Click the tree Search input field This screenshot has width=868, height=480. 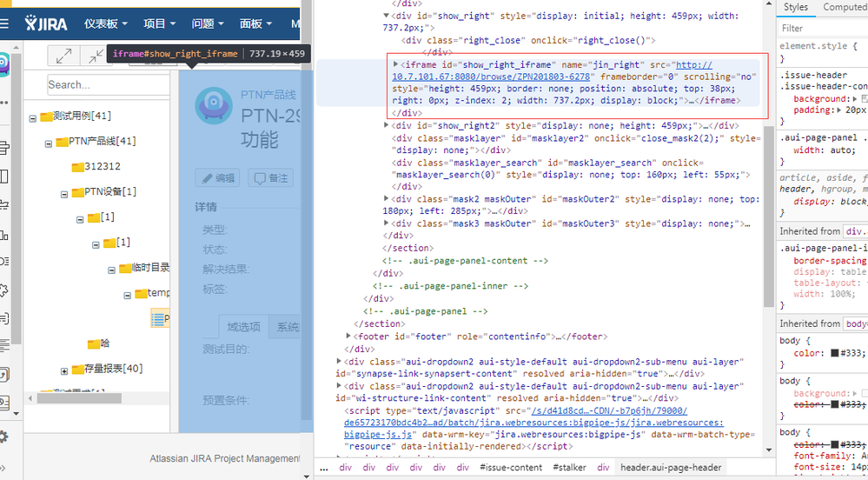(108, 85)
